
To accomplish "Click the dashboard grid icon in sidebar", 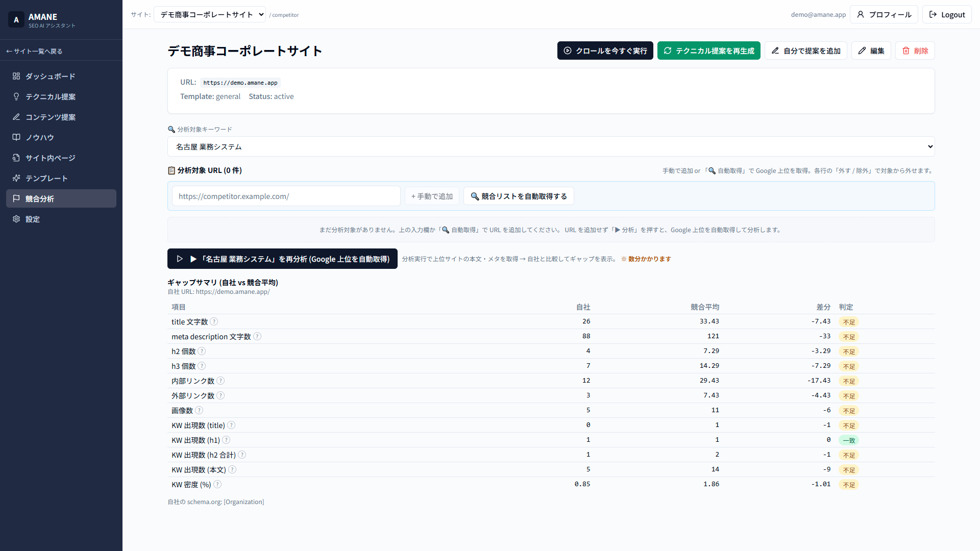I will [x=16, y=76].
